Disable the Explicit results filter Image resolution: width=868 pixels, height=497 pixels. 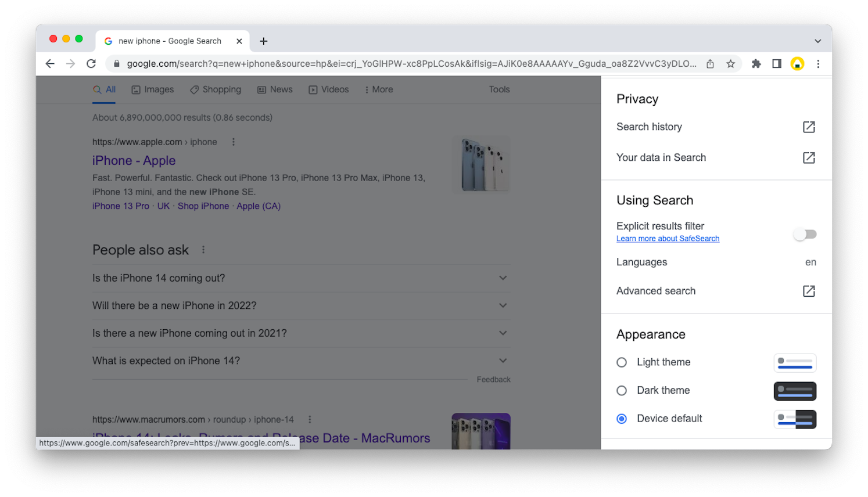click(805, 233)
